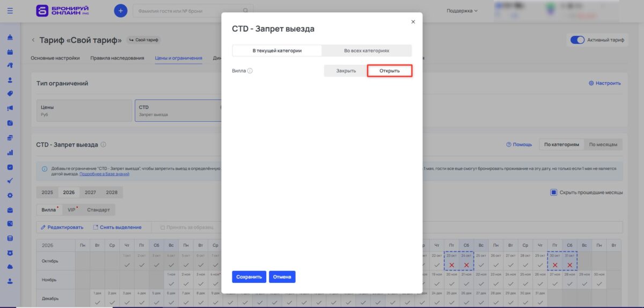Image resolution: width=644 pixels, height=308 pixels.
Task: Click the Декабрь row label
Action: pyautogui.click(x=51, y=298)
